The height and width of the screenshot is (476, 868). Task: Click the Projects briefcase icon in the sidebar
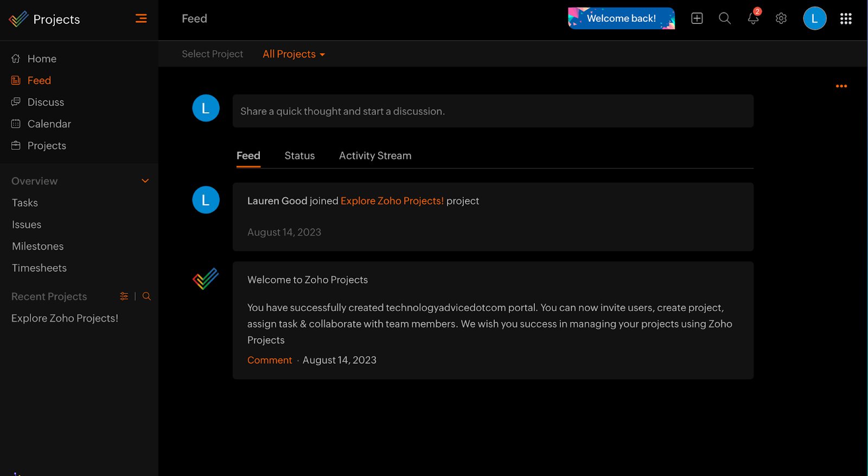[16, 145]
